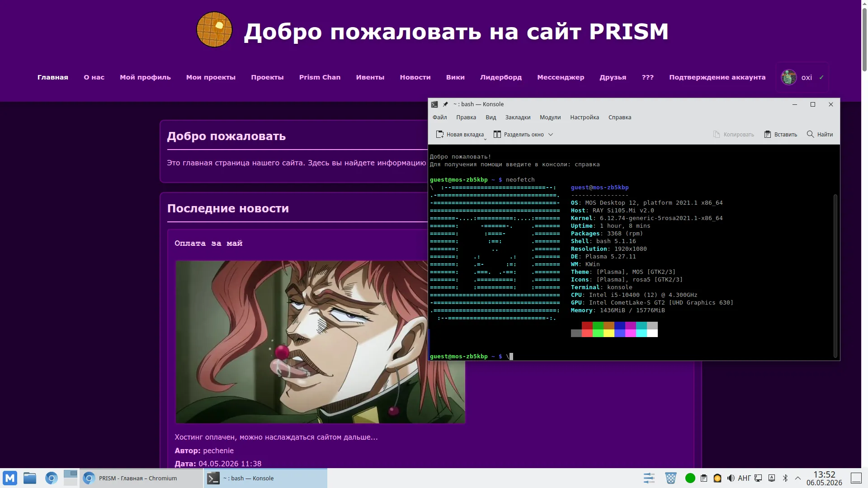Open Konsole's Справка menu
This screenshot has width=868, height=488.
[620, 117]
